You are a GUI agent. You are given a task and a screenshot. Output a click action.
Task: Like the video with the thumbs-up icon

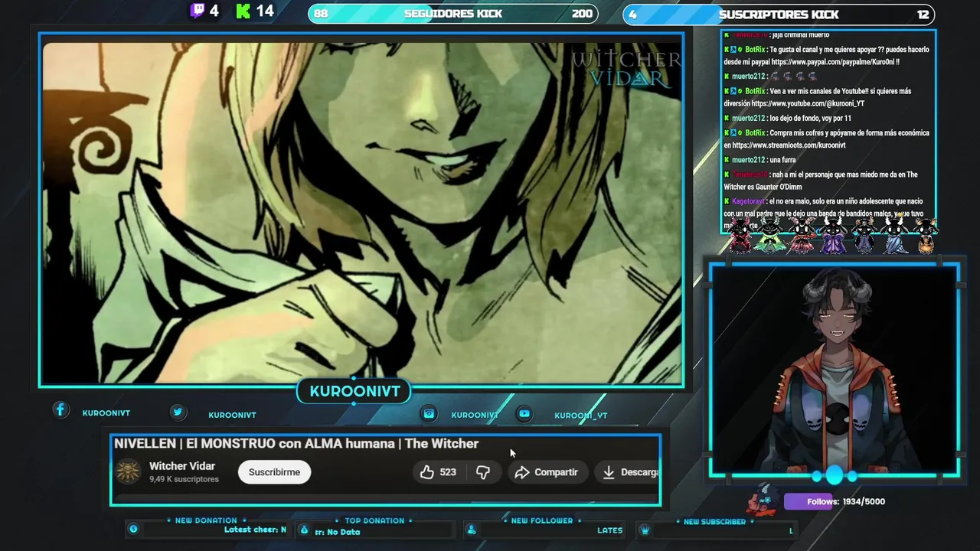[x=427, y=472]
